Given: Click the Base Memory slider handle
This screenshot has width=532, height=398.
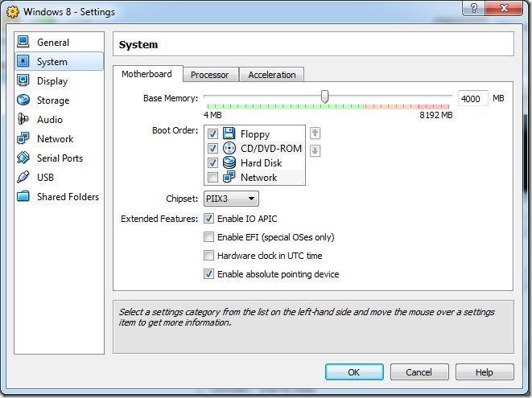Looking at the screenshot, I should tap(324, 96).
